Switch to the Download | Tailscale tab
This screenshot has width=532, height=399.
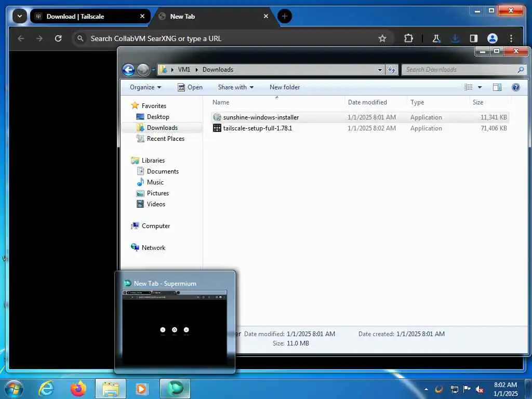pyautogui.click(x=90, y=16)
